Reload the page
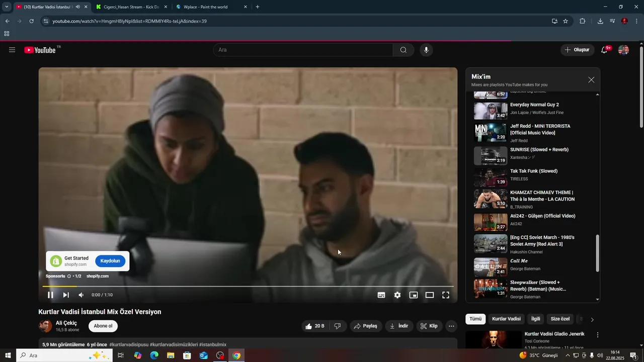This screenshot has height=362, width=644. pyautogui.click(x=31, y=21)
